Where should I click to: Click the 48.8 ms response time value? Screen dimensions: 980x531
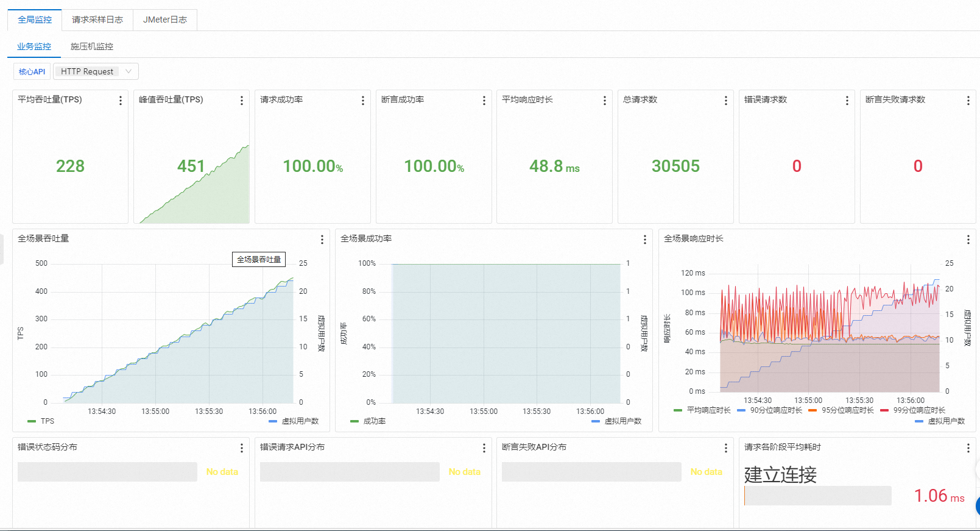pos(554,166)
